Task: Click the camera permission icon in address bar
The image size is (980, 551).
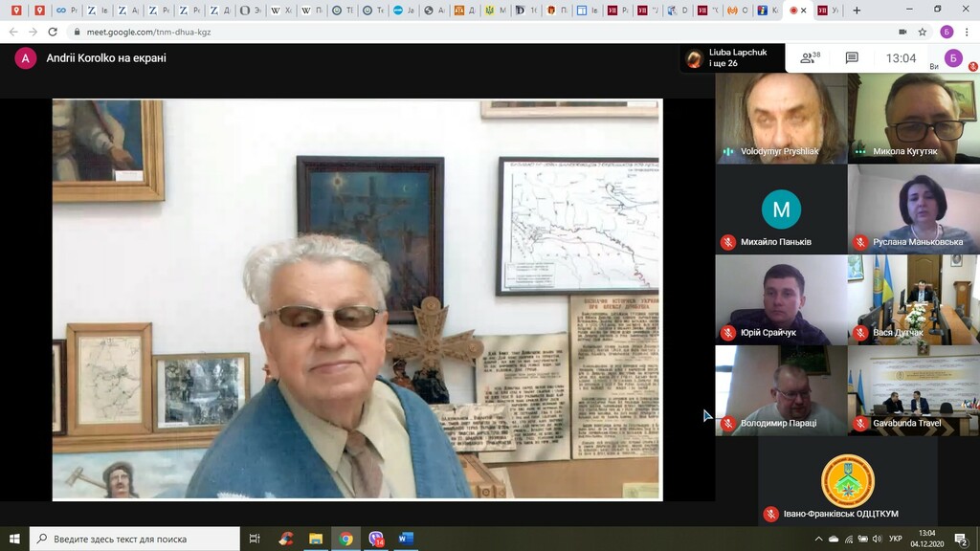Action: 902,32
